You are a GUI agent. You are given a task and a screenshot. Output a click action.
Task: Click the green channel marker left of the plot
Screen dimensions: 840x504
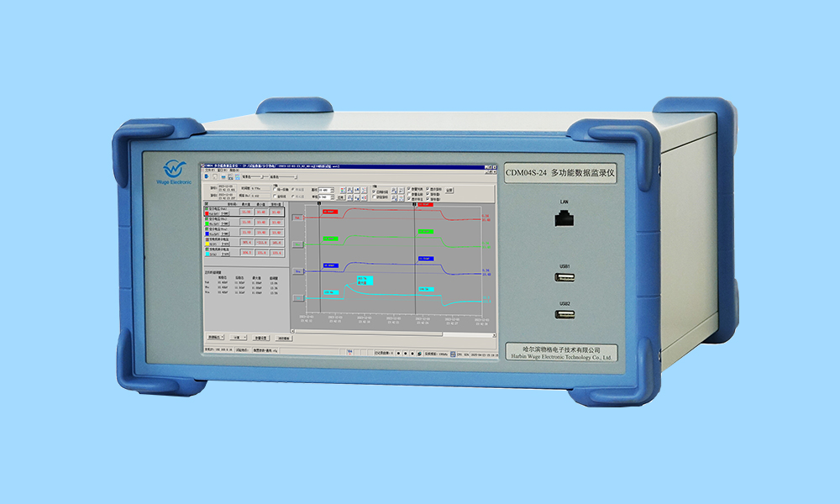[298, 244]
